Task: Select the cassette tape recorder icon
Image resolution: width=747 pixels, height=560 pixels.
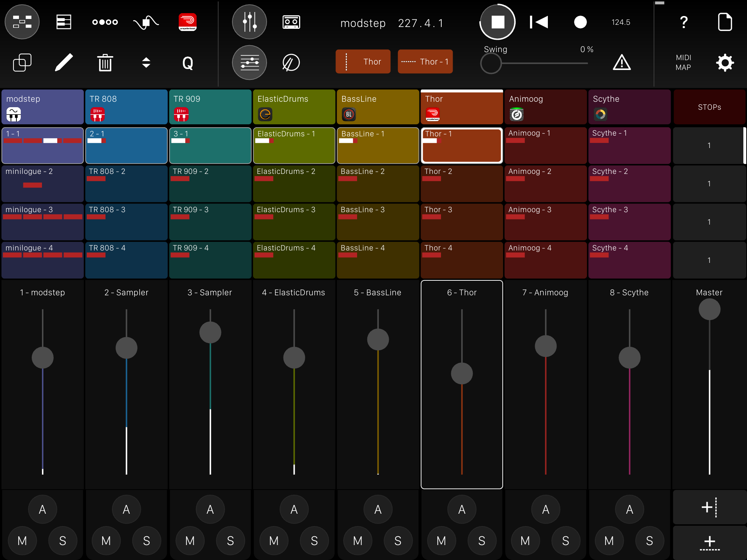Action: point(291,22)
